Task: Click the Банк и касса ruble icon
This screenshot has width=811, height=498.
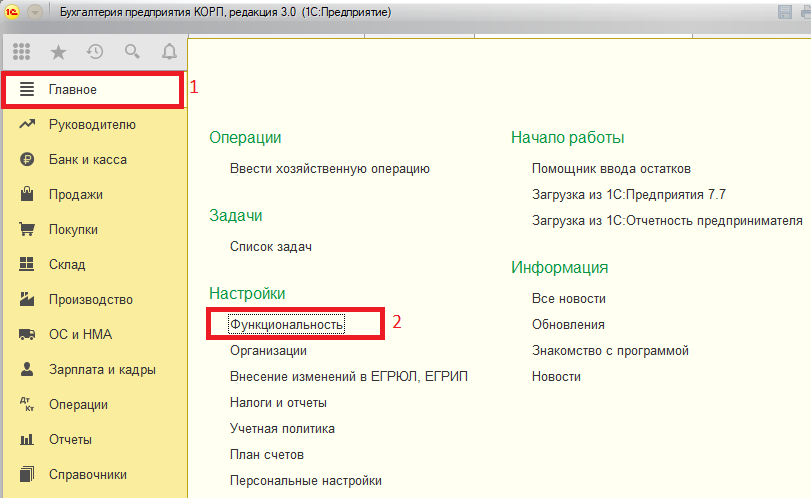Action: 27,159
